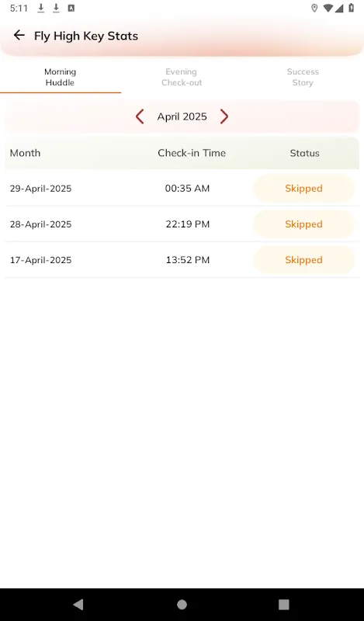
Task: Tap the back arrow beside Fly High Key Stats
Action: coord(19,35)
